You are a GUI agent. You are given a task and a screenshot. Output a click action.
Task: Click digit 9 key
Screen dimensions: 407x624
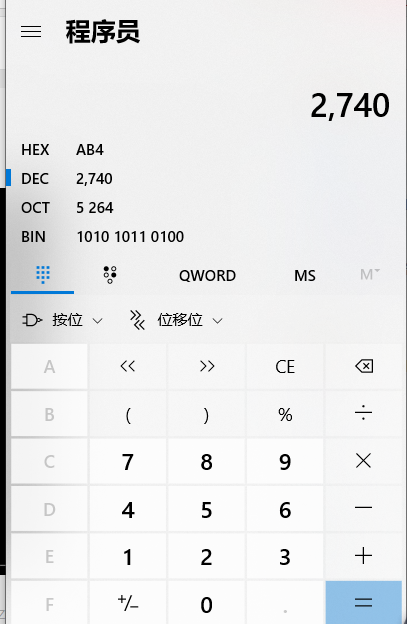[285, 462]
